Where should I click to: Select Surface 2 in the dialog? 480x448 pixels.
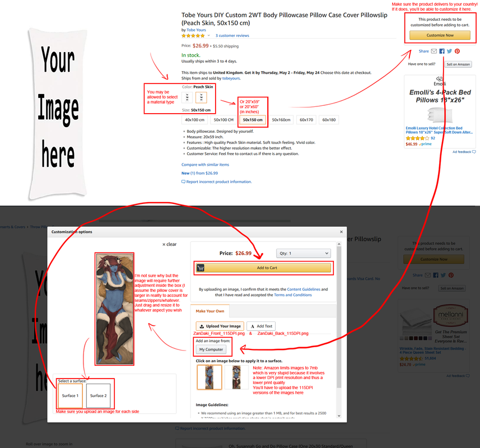point(98,396)
